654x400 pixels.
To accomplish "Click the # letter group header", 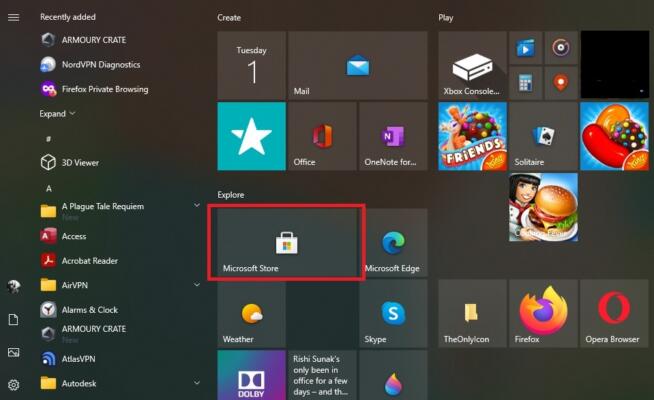I will [48, 138].
